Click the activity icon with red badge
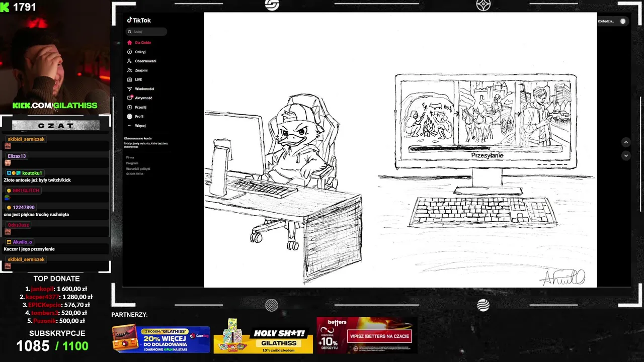644x362 pixels. click(x=130, y=98)
